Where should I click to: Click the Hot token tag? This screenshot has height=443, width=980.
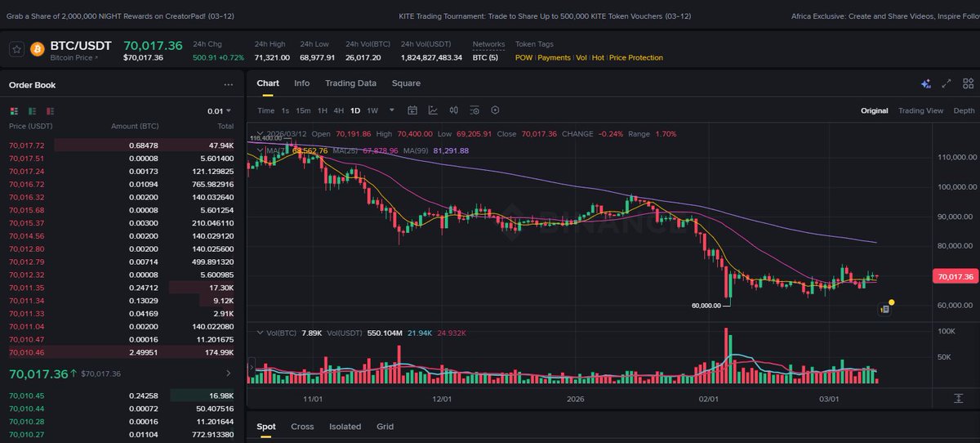(x=598, y=57)
